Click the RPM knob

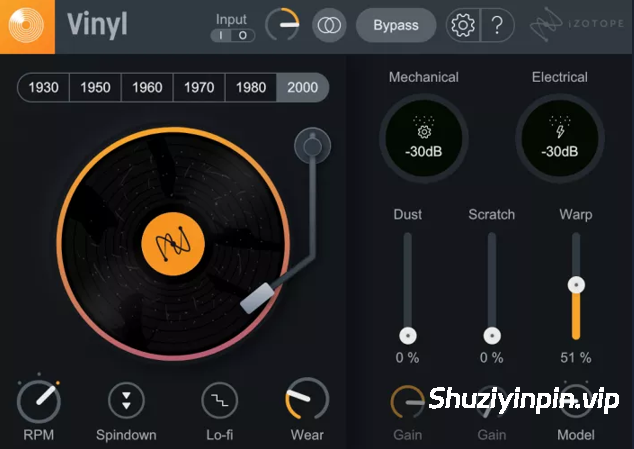[39, 400]
